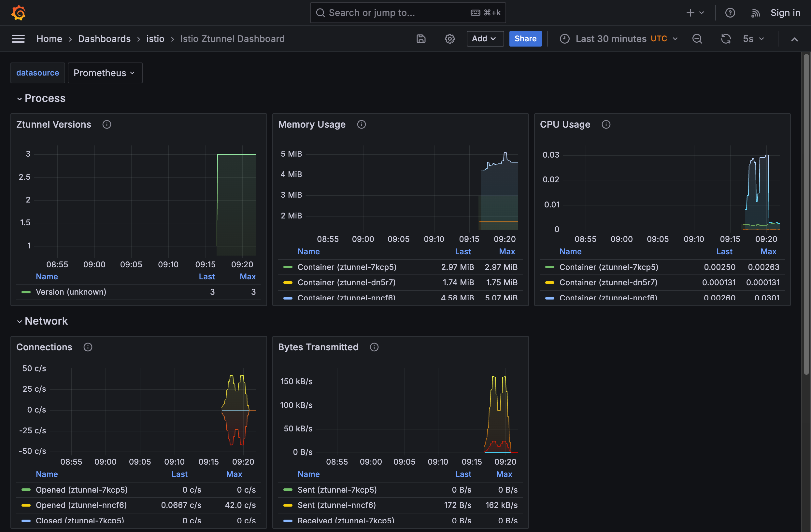The height and width of the screenshot is (532, 811).
Task: Toggle the Version (unknown) series visibility
Action: [71, 292]
